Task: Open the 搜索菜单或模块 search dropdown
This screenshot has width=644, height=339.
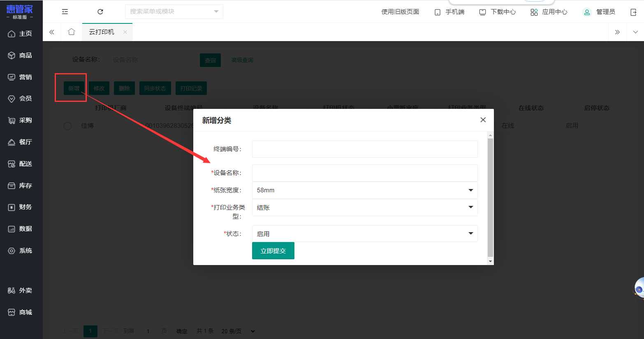Action: [174, 12]
